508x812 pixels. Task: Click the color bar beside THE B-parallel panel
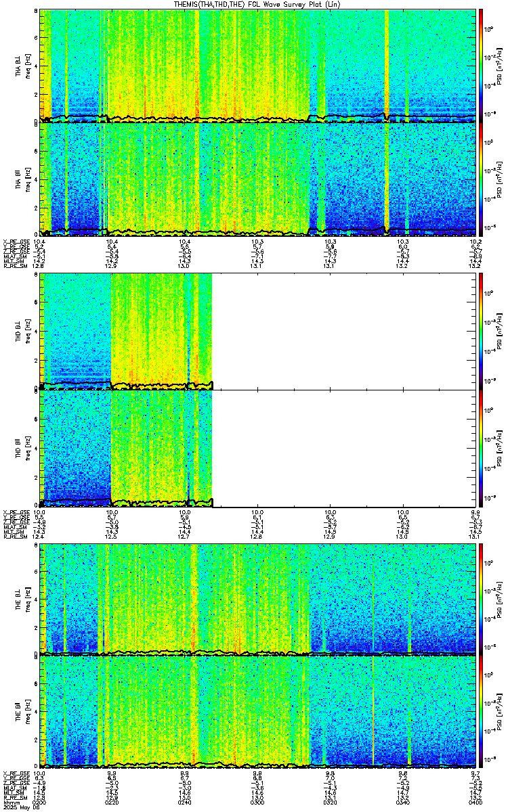click(482, 713)
